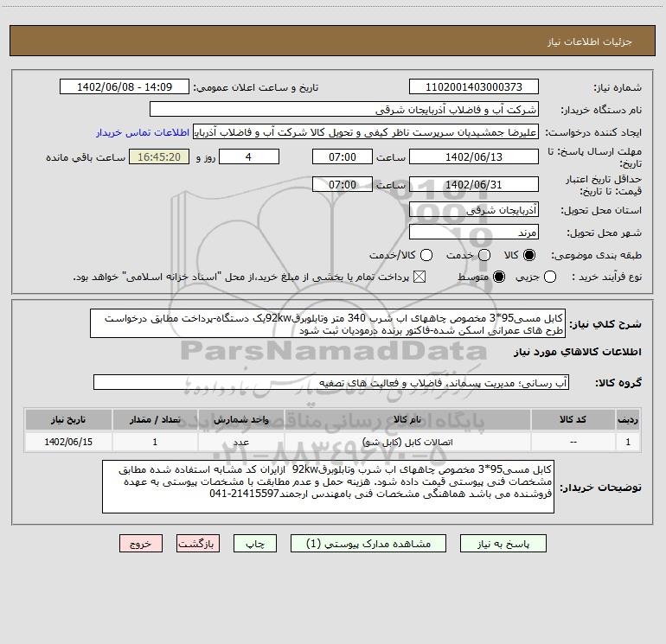Open مشاهده مدارک پیوستی (1) button
Image resolution: width=666 pixels, height=644 pixels.
(368, 544)
